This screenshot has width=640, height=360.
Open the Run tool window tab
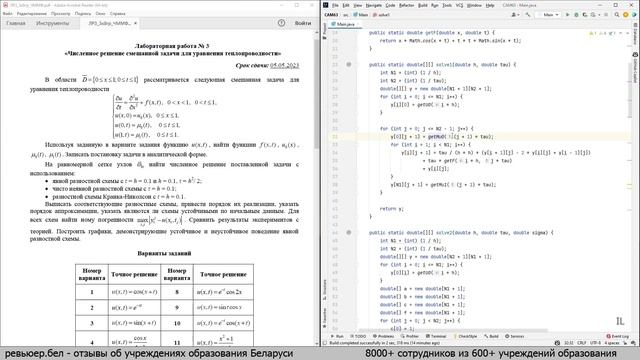(x=338, y=336)
